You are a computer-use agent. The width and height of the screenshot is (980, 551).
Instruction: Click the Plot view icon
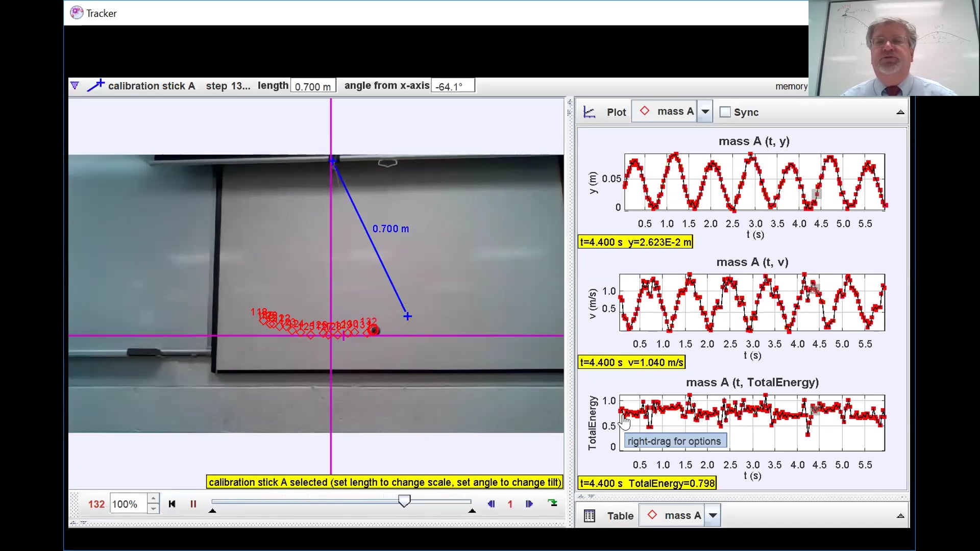click(x=590, y=112)
